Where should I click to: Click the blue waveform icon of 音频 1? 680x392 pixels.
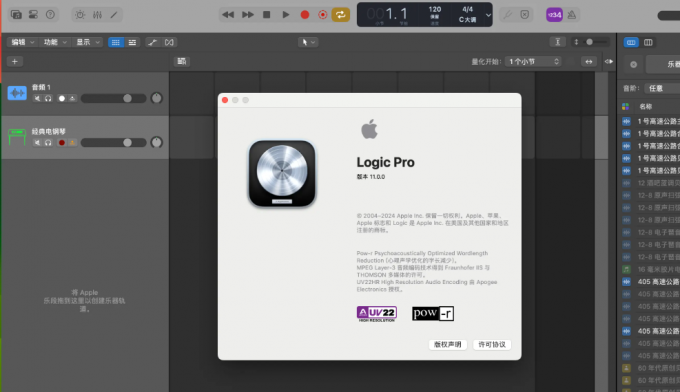[17, 93]
